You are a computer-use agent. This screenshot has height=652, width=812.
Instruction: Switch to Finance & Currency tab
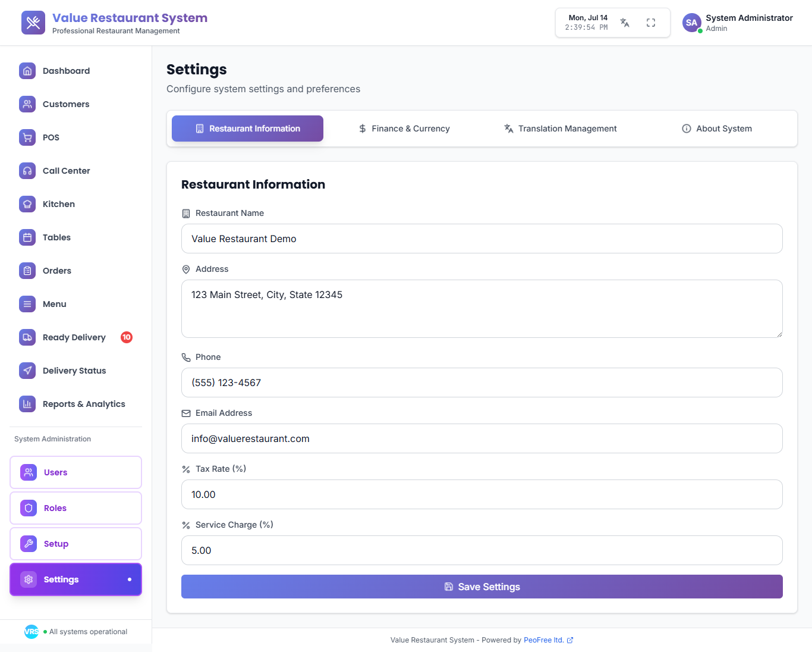(404, 128)
